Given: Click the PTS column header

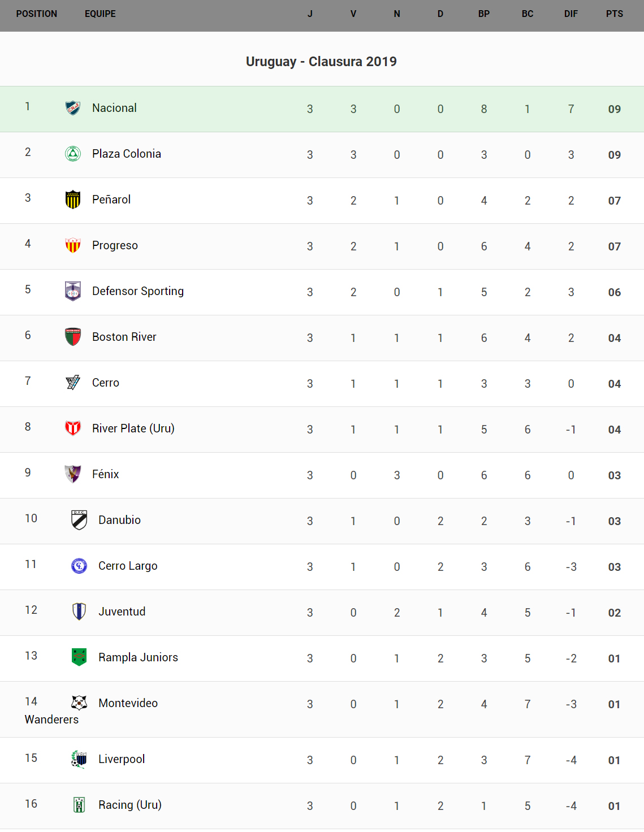Looking at the screenshot, I should click(x=615, y=14).
